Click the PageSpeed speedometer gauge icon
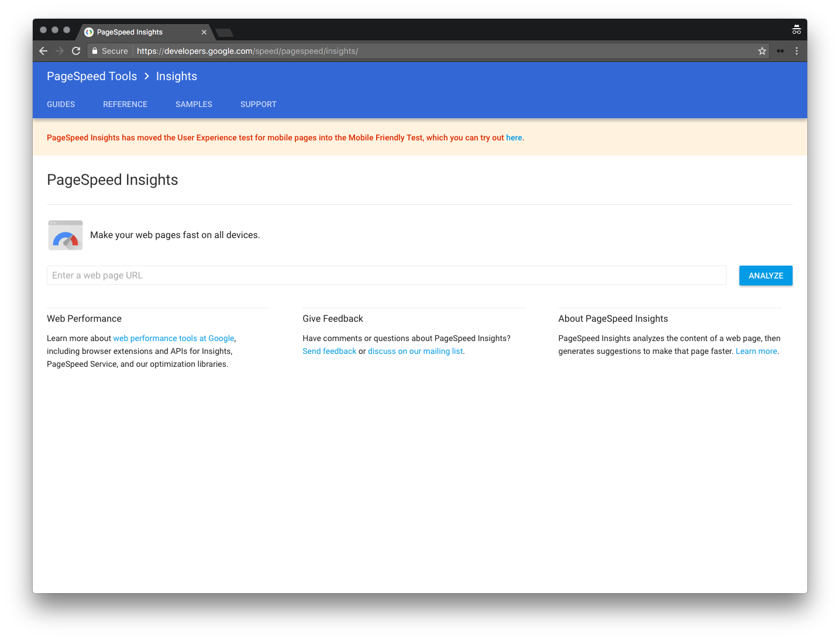This screenshot has width=840, height=640. [x=66, y=235]
